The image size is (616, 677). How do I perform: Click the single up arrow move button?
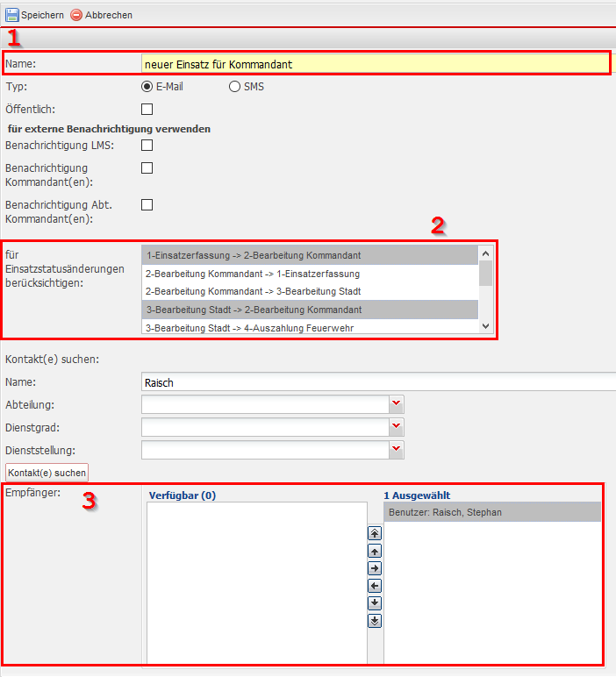[375, 551]
